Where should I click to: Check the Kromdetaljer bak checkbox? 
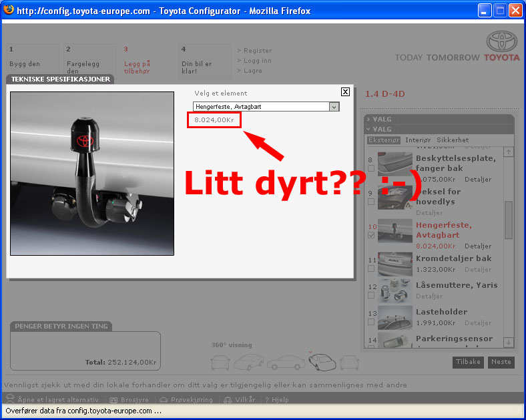371,268
